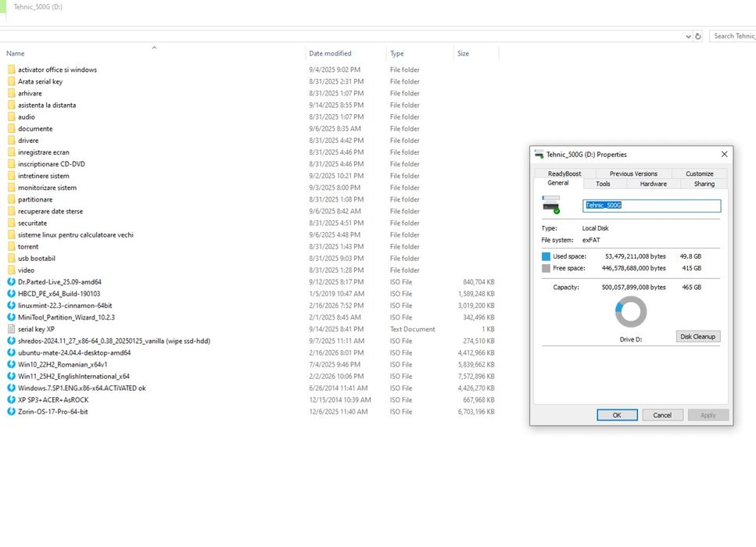Click the linuxmint-22.3 ISO file icon

[x=11, y=306]
